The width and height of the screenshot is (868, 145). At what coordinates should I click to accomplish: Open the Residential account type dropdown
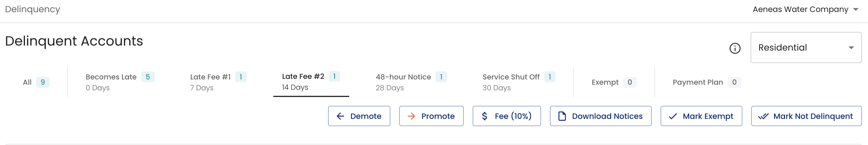coord(805,47)
